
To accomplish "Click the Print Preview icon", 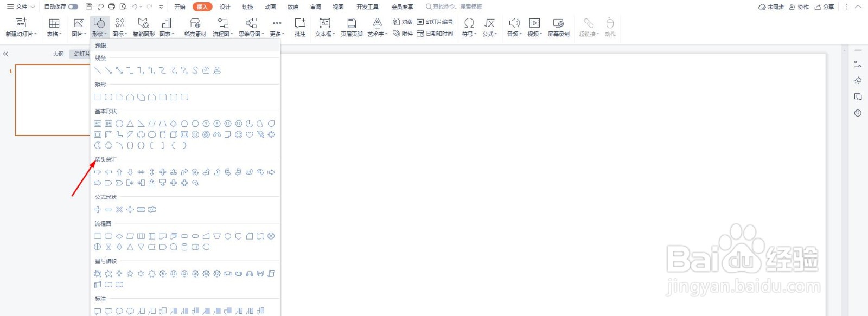I will coord(123,7).
